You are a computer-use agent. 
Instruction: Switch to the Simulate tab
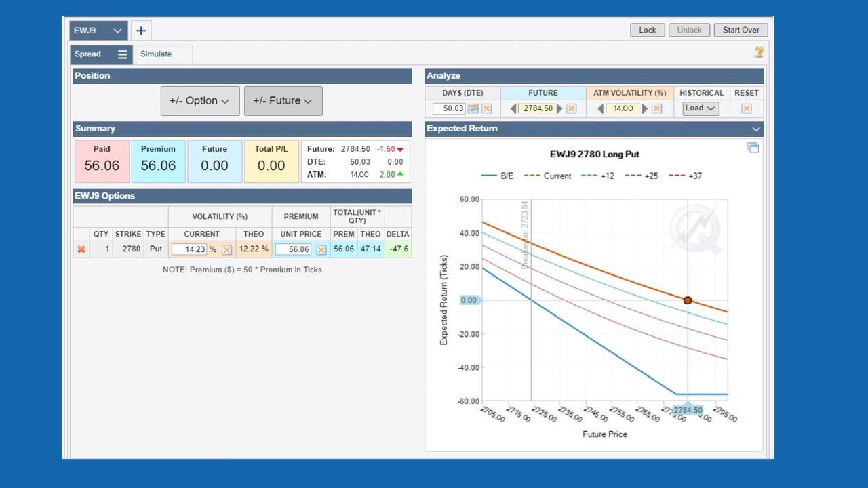pyautogui.click(x=157, y=54)
